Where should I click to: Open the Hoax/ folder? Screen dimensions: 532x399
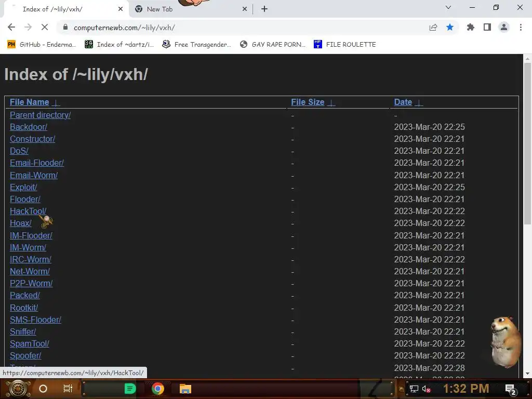click(20, 223)
